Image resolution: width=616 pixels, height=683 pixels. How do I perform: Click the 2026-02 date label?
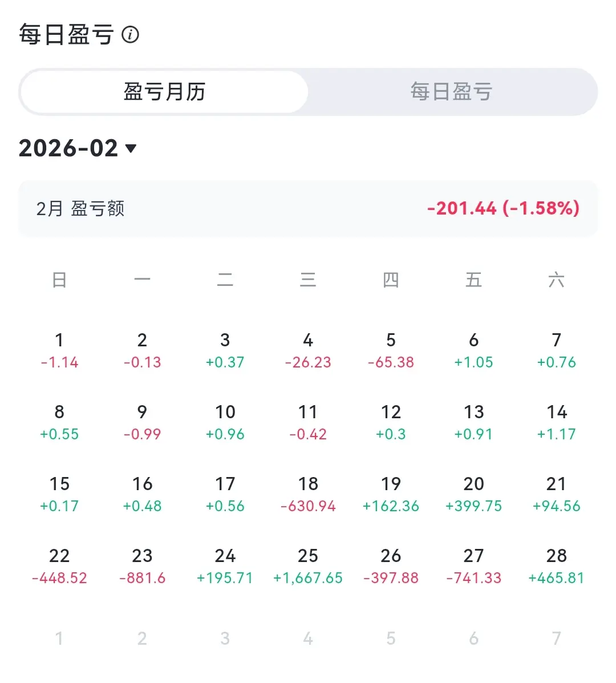pyautogui.click(x=68, y=148)
